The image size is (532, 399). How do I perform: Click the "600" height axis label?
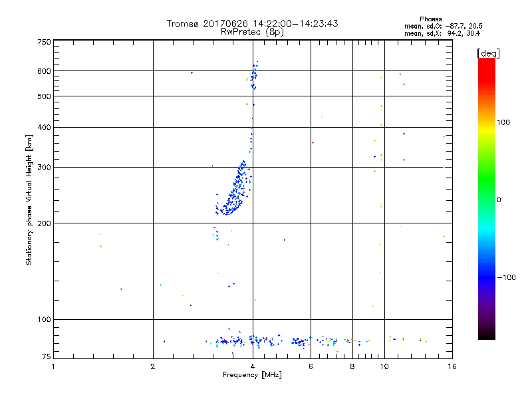pos(44,71)
